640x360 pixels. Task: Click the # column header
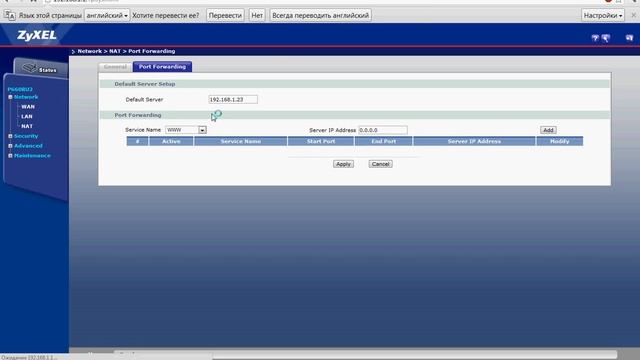(x=138, y=141)
